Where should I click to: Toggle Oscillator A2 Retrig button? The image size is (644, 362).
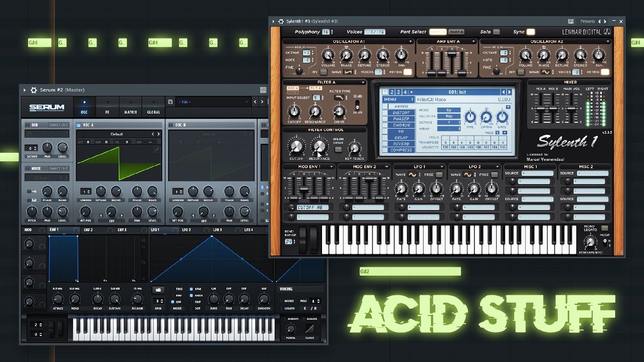coord(605,72)
